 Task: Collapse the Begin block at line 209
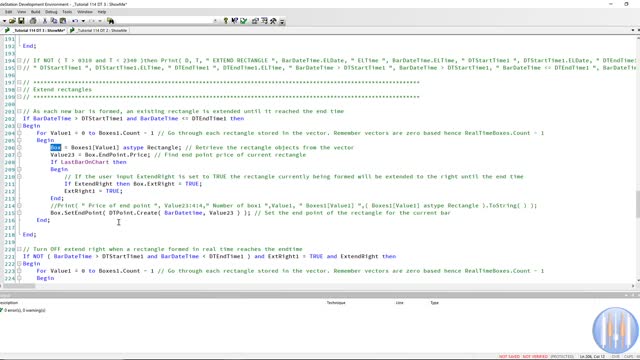[x=19, y=169]
